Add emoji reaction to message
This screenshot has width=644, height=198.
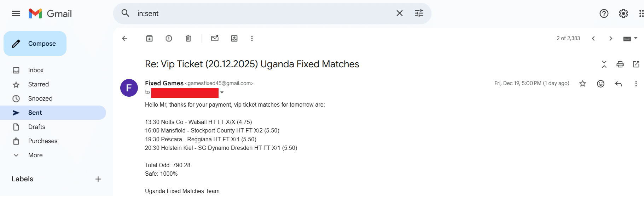(x=601, y=84)
